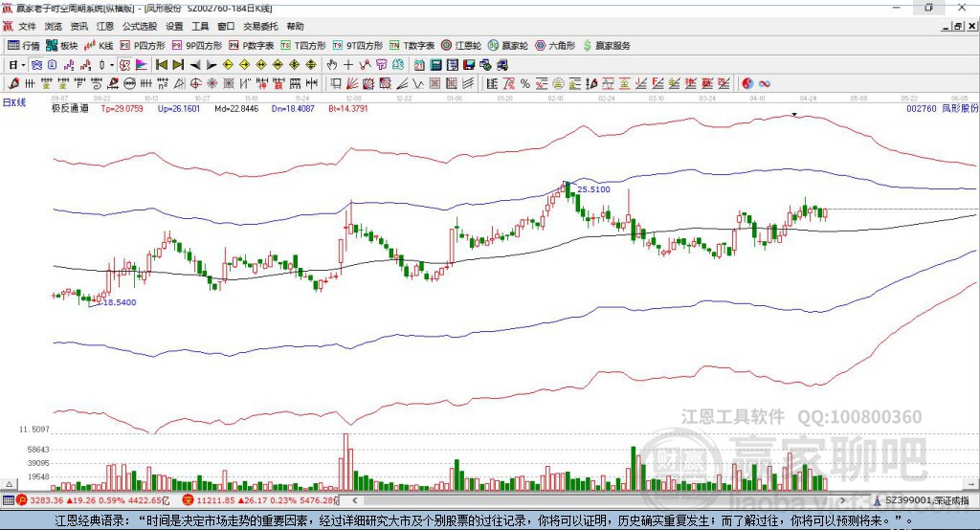
Task: Open the 板块 sector view
Action: [x=61, y=46]
